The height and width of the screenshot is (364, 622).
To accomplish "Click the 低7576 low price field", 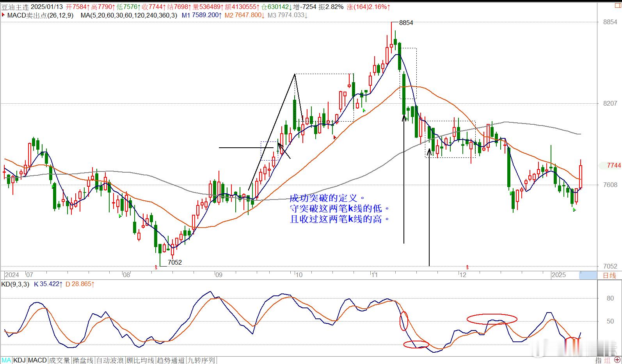I will click(x=128, y=7).
